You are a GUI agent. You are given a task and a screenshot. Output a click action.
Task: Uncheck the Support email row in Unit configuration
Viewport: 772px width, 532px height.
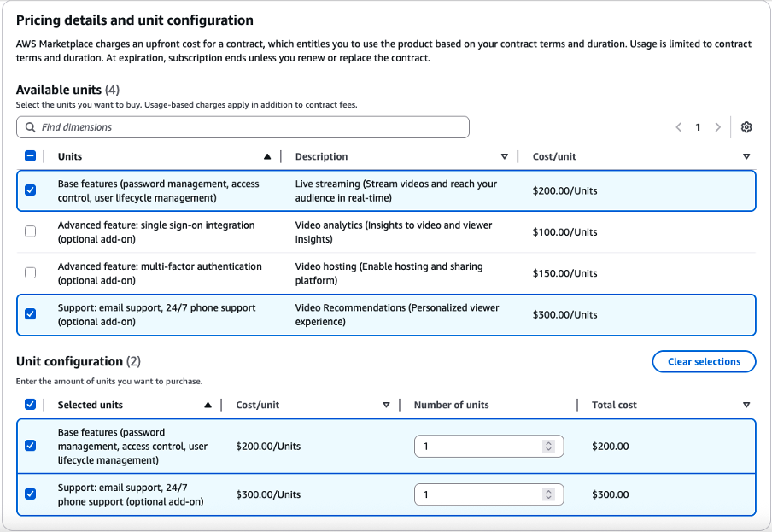click(30, 494)
